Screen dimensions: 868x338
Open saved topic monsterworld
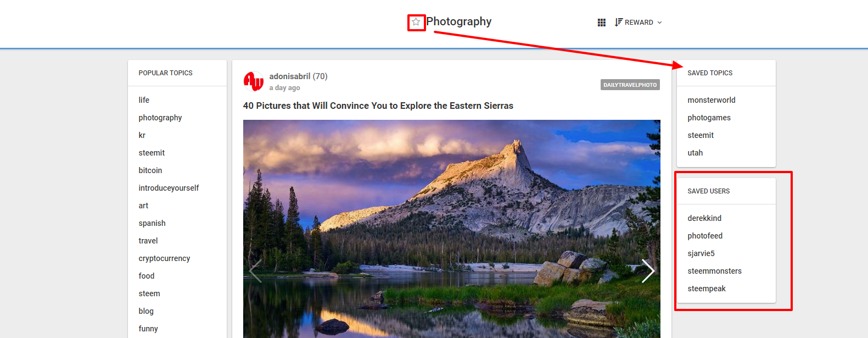click(x=711, y=100)
